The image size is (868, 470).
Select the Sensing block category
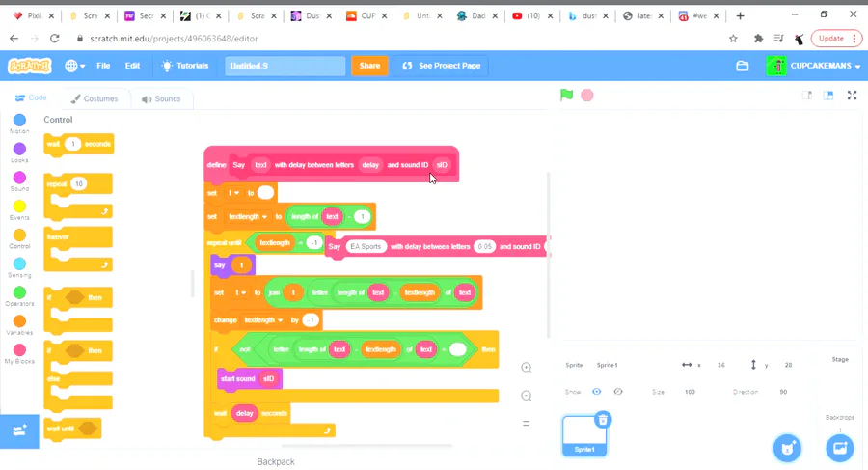(x=19, y=267)
